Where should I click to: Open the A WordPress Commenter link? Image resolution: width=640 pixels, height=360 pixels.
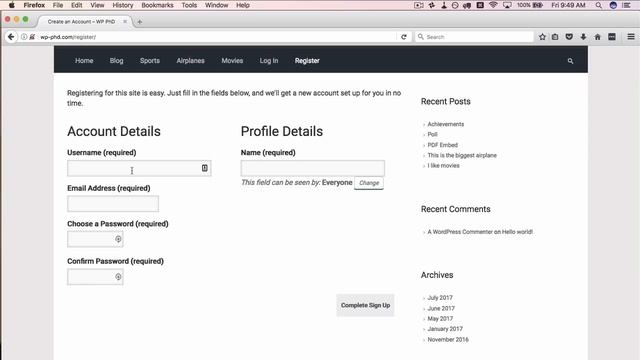460,232
